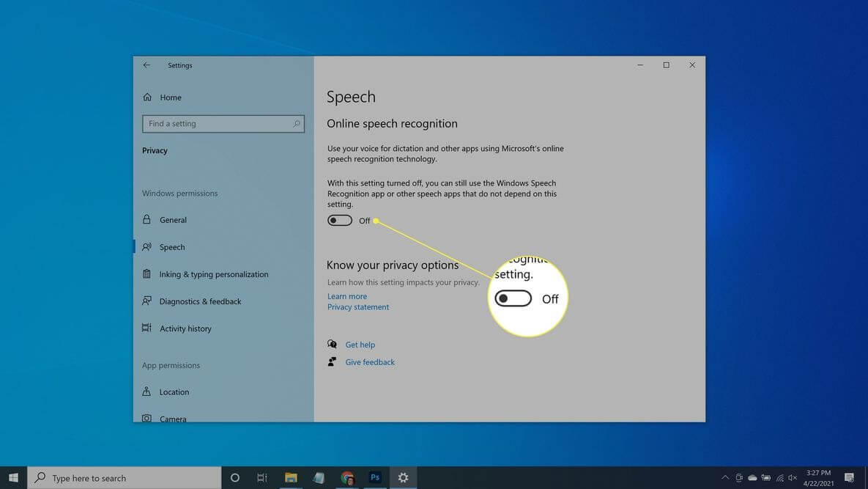Click the Online speech recognition heading
Viewport: 868px width, 489px height.
tap(392, 123)
